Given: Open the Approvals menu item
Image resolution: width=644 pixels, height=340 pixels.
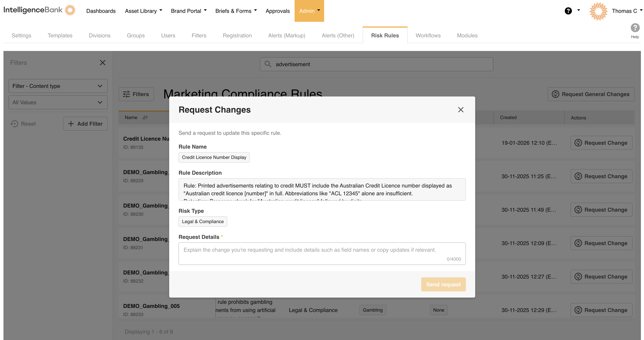Looking at the screenshot, I should tap(277, 11).
